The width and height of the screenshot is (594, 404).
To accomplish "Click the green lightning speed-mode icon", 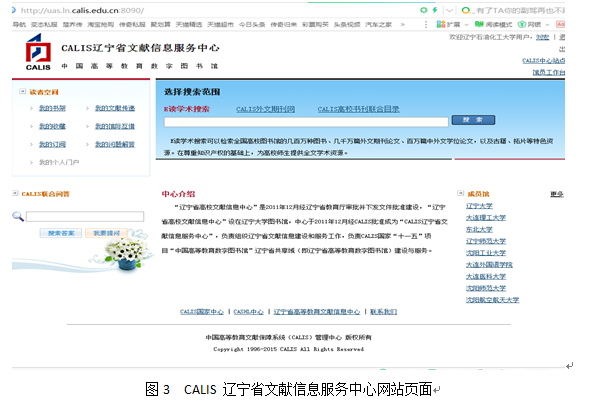I will click(435, 10).
